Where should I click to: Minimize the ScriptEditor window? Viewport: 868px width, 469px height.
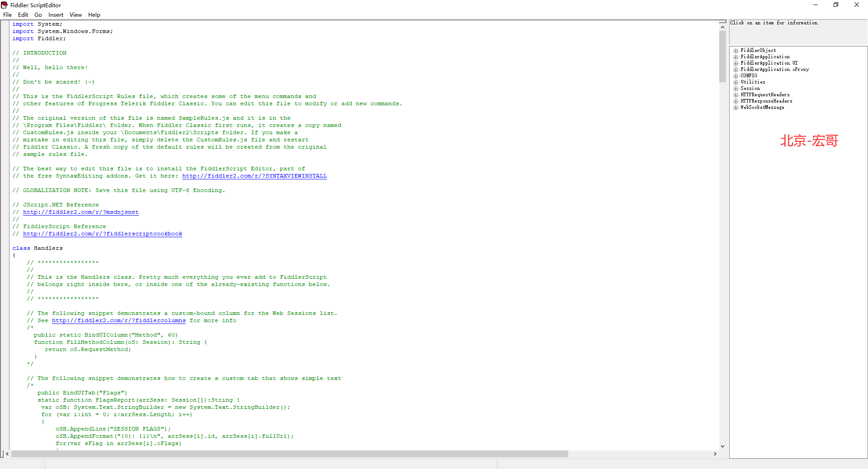click(x=816, y=5)
